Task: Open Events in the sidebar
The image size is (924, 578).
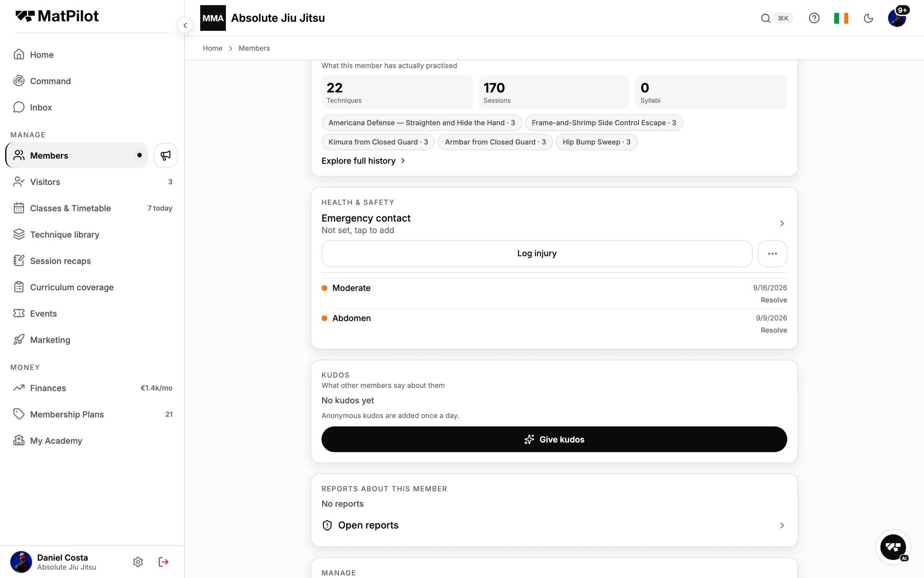Action: [92, 314]
